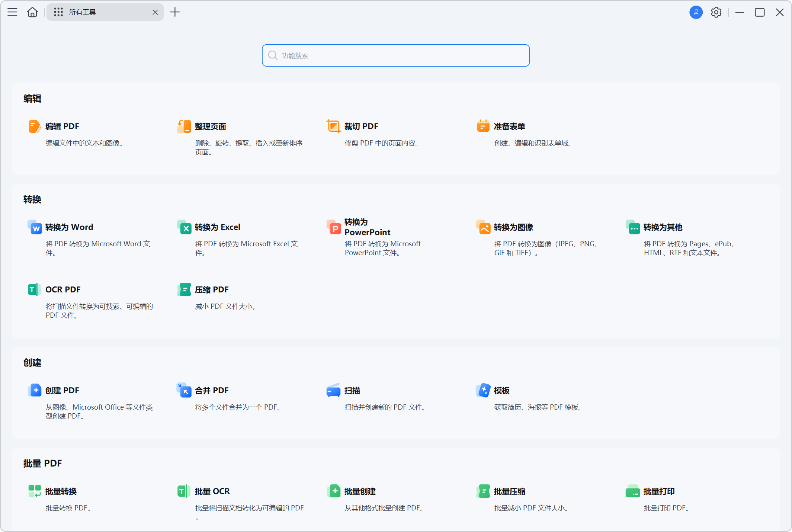Open the 转换为 PowerPoint tool title
792x532 pixels.
coord(368,227)
